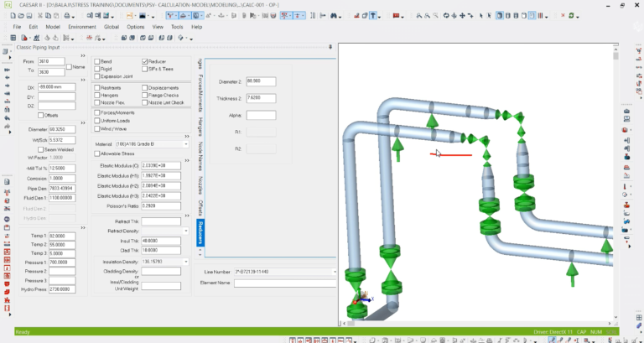Open the Insulation Density dropdown
Image resolution: width=644 pixels, height=343 pixels.
pos(185,262)
